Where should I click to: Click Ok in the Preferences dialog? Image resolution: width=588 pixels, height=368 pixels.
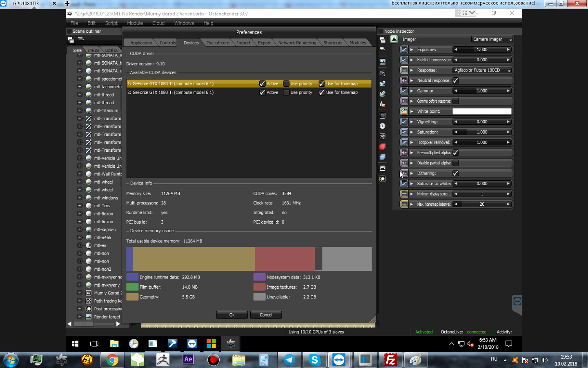[x=232, y=315]
